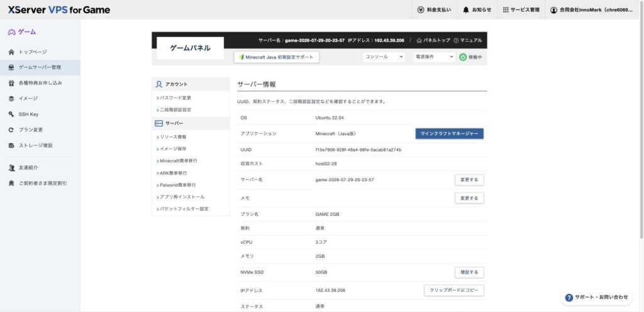Click the question icon next to マニュアル
This screenshot has height=312, width=644.
coord(456,40)
